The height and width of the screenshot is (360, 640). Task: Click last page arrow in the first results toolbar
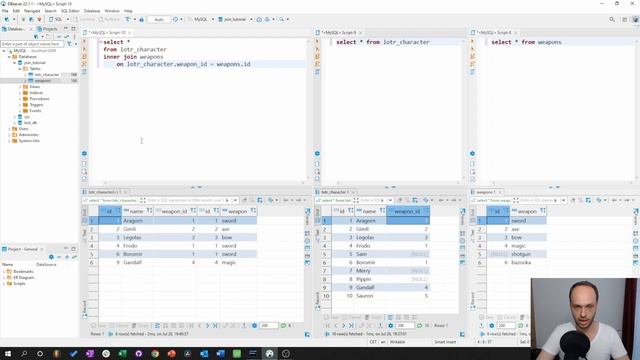click(215, 326)
